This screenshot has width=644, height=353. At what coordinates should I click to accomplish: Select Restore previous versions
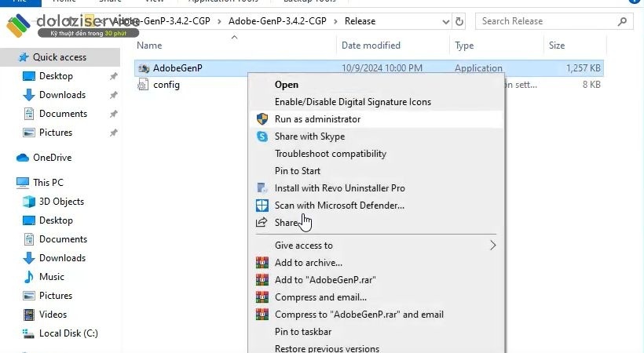point(327,348)
